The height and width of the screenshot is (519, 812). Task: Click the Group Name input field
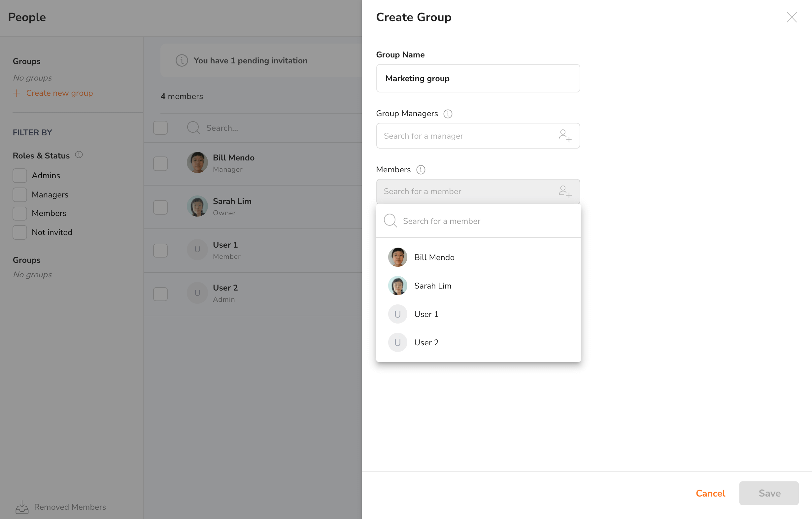[478, 78]
